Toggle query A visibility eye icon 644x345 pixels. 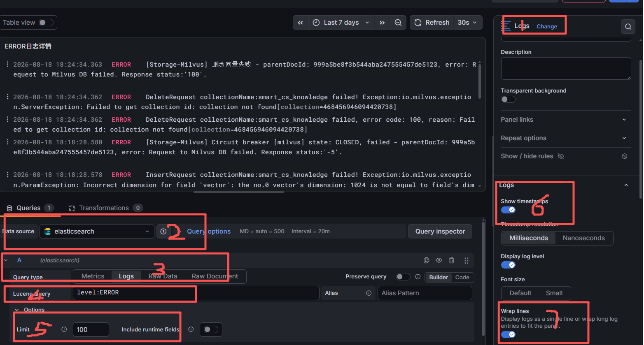click(439, 260)
